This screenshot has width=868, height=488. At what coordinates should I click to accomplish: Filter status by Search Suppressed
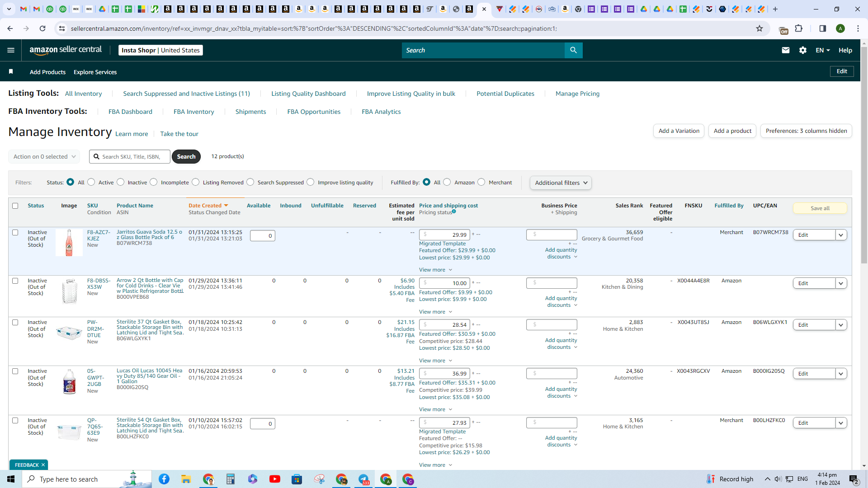click(x=250, y=182)
